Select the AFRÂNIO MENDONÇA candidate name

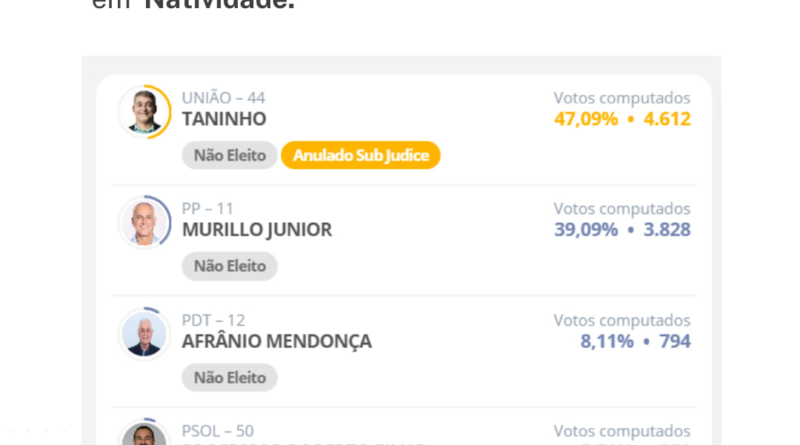click(276, 341)
